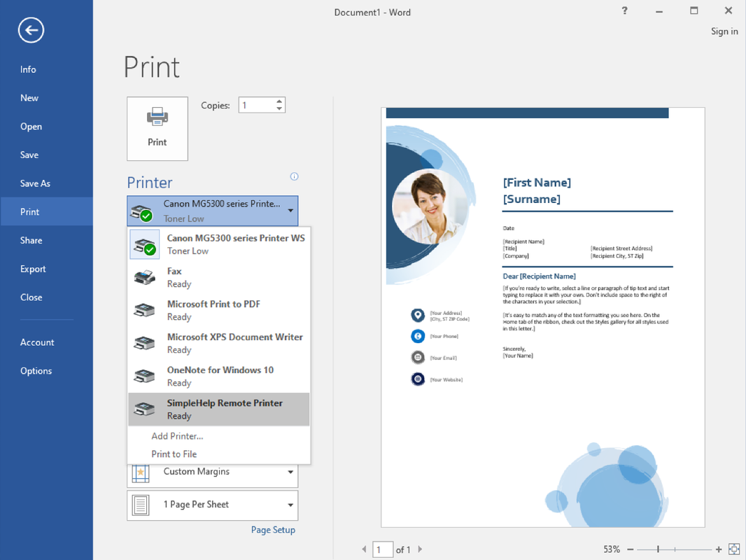Click the phone icon in the preview
Screen dimensions: 746x560
click(x=417, y=337)
